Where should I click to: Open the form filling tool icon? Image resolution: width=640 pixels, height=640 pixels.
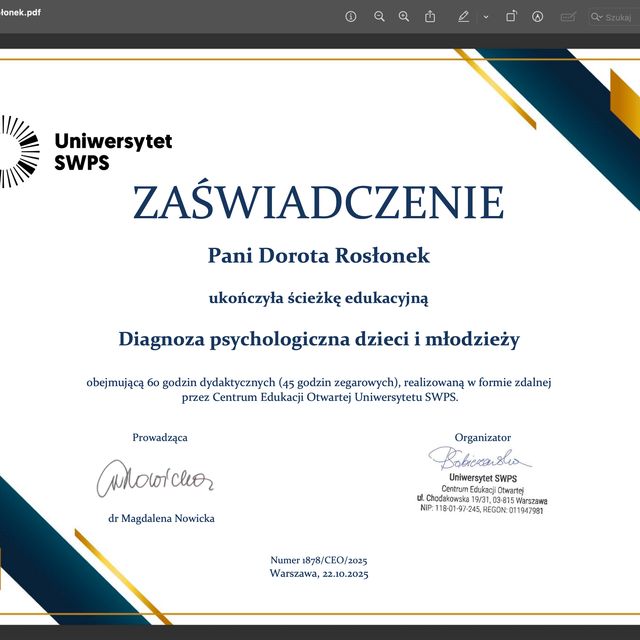(568, 17)
